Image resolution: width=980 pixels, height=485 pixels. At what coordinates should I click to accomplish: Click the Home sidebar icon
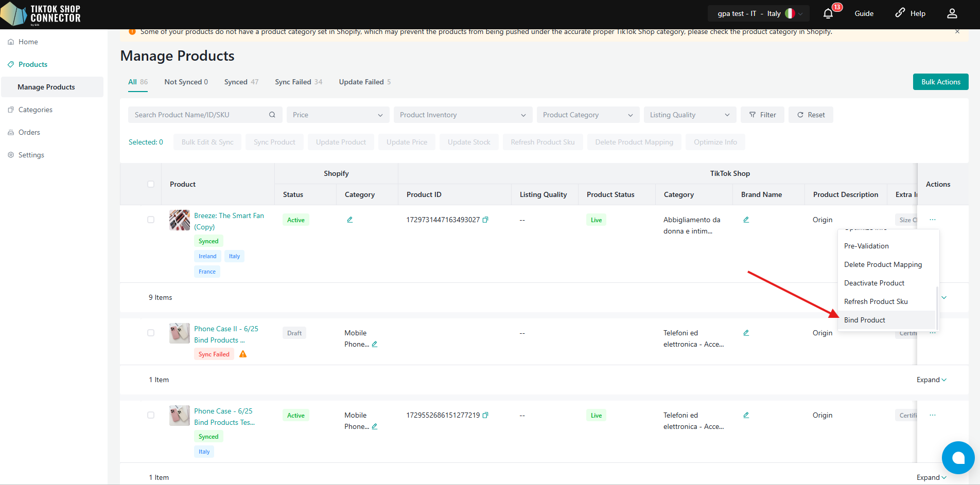coord(11,42)
